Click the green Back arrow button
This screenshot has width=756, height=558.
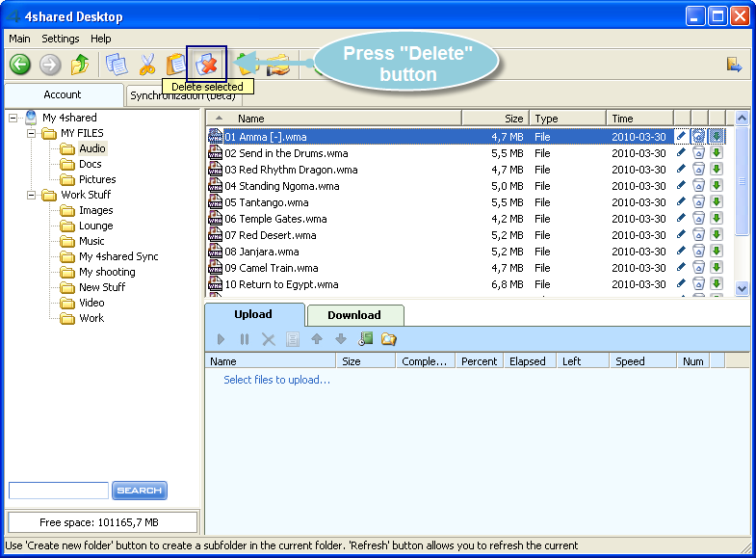tap(20, 65)
